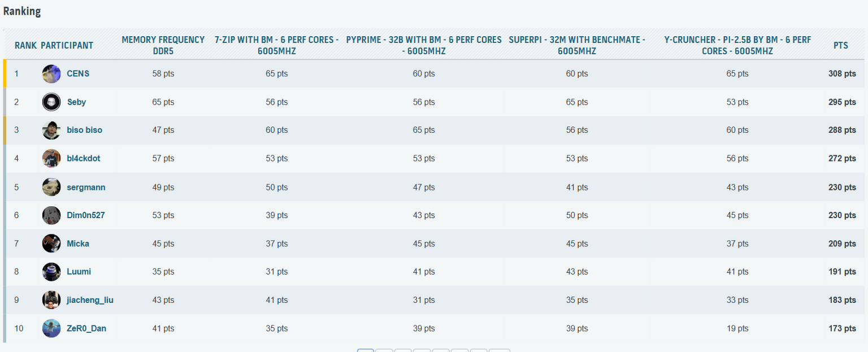The height and width of the screenshot is (352, 868).
Task: Click the Rank column header
Action: (x=25, y=45)
